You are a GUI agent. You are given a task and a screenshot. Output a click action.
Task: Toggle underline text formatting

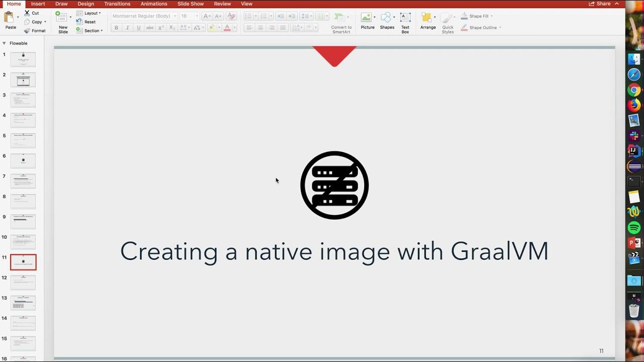[x=138, y=28]
